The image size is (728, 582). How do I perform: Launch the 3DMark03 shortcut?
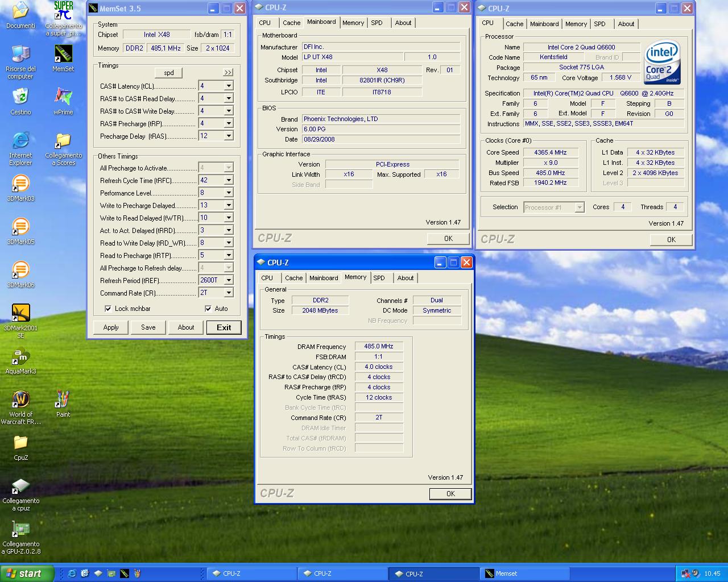coord(20,188)
